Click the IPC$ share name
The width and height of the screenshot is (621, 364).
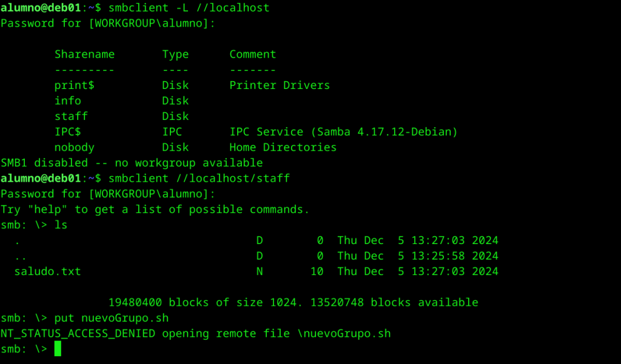pos(68,131)
